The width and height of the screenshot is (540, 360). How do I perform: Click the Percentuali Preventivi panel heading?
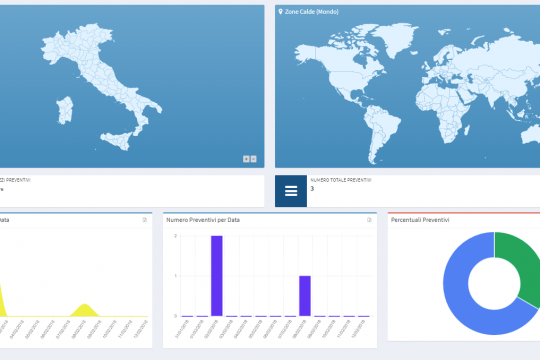(x=420, y=220)
